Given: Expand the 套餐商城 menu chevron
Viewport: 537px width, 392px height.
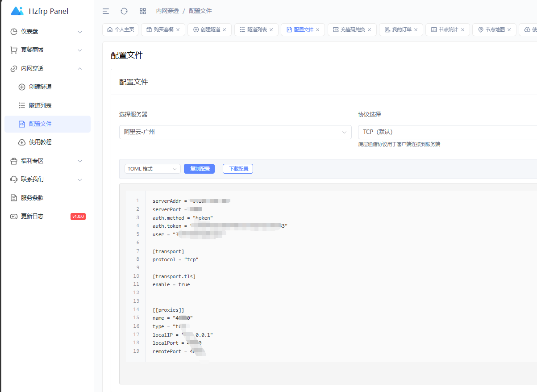Looking at the screenshot, I should (80, 50).
